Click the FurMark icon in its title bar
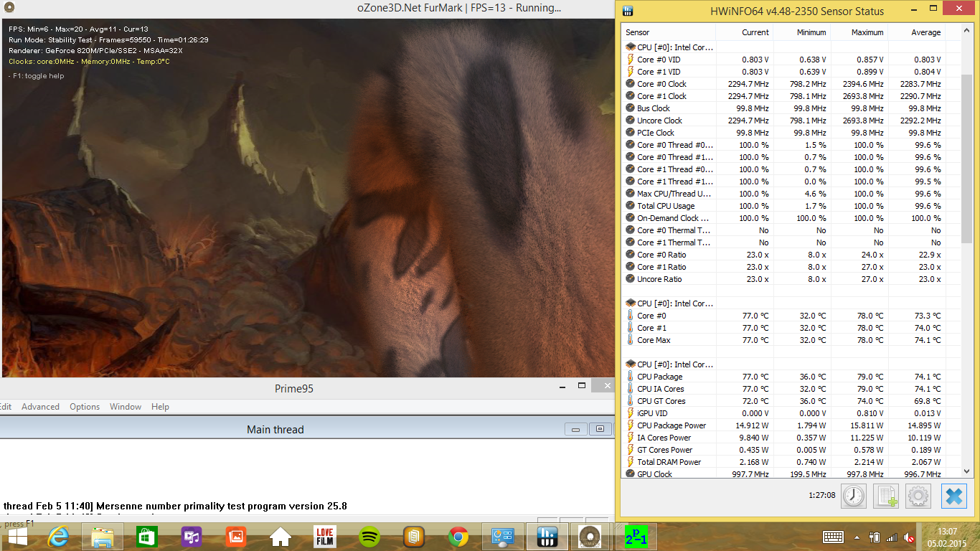 9,8
